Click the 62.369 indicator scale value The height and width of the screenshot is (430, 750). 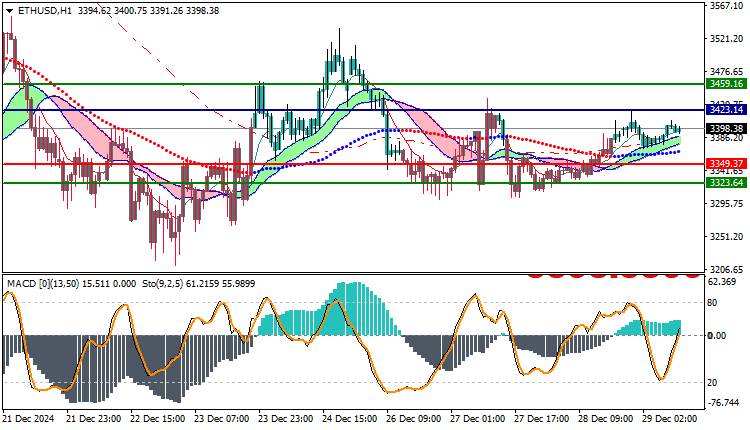click(722, 282)
